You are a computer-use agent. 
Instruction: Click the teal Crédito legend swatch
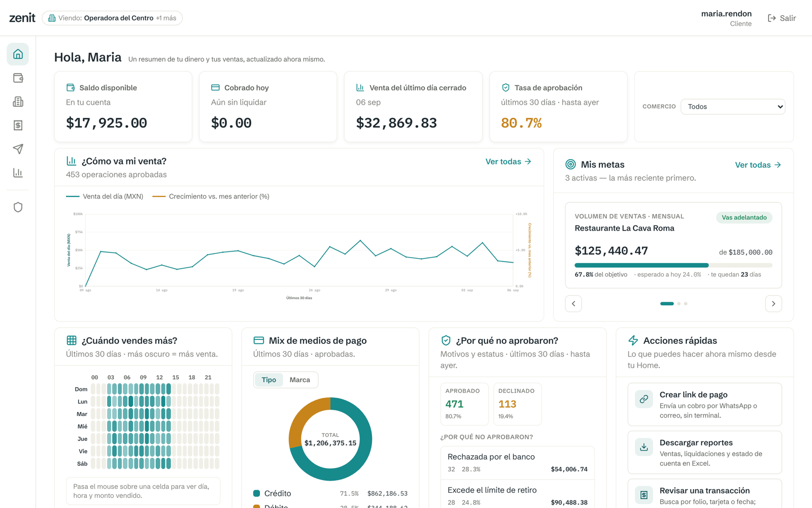click(x=257, y=493)
